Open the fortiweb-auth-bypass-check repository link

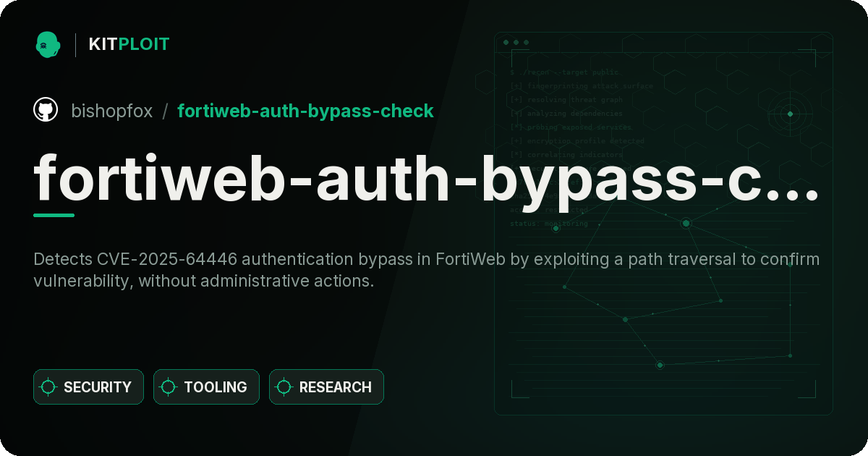tap(305, 111)
